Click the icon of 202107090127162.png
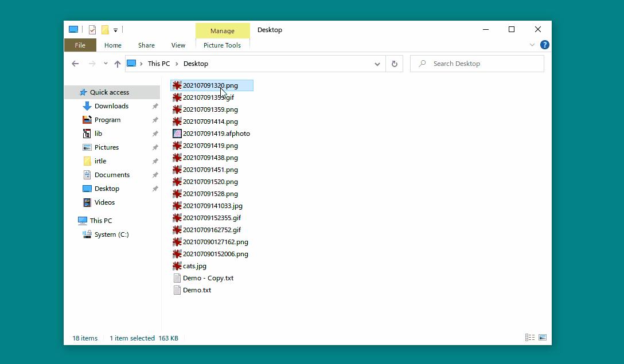 tap(177, 242)
